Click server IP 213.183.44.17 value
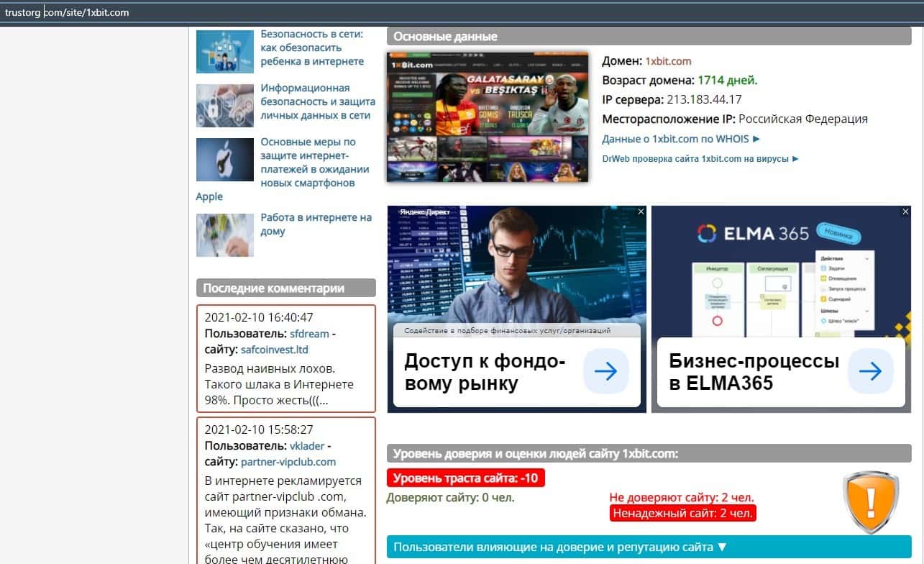 point(704,100)
